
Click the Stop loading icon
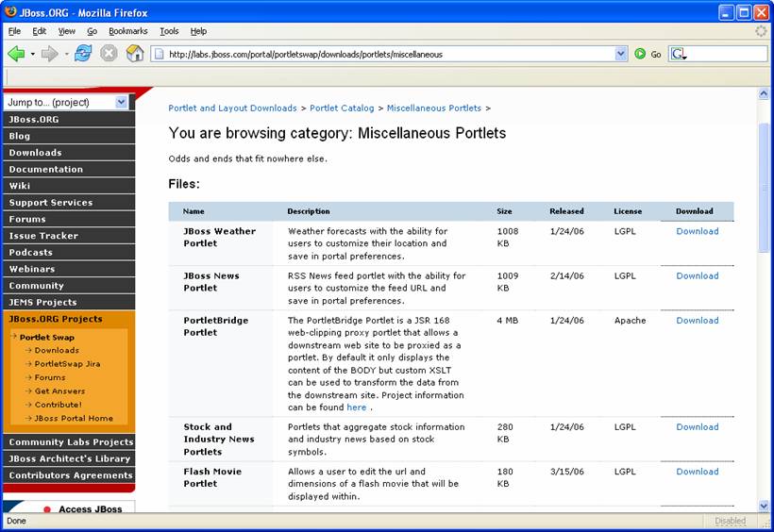(x=109, y=53)
